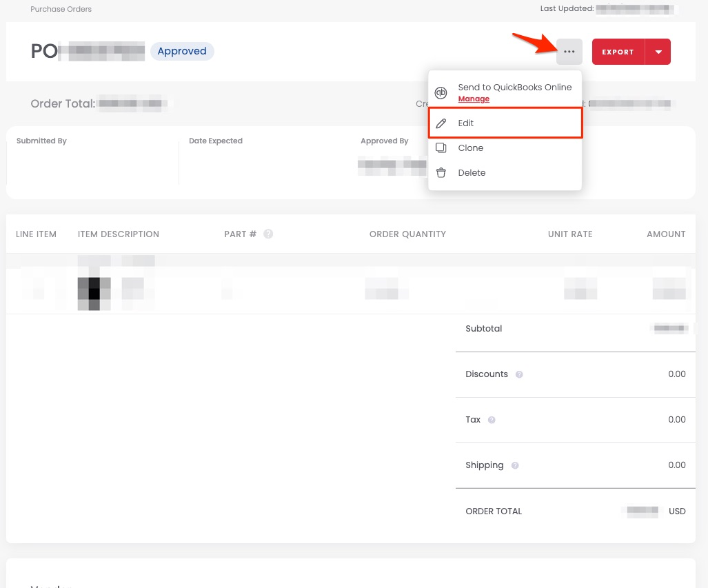Click the Shipping help question icon
Viewport: 708px width, 588px height.
click(515, 465)
